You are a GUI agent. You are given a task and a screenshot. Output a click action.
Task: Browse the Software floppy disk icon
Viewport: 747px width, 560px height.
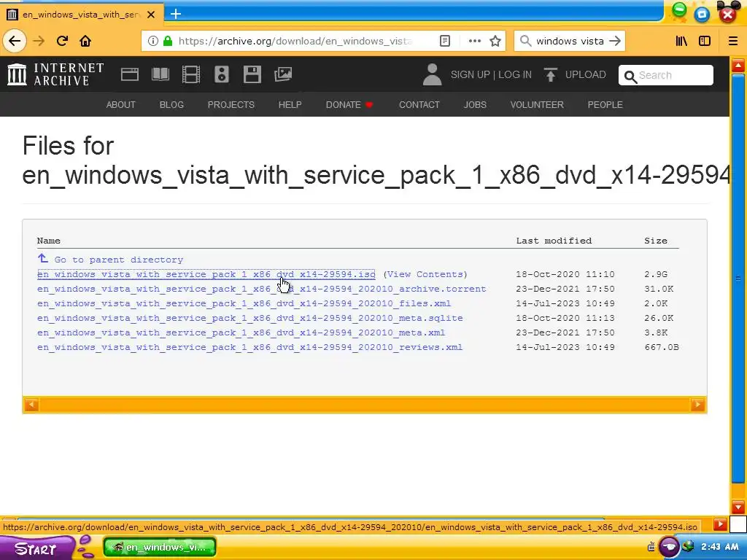252,74
